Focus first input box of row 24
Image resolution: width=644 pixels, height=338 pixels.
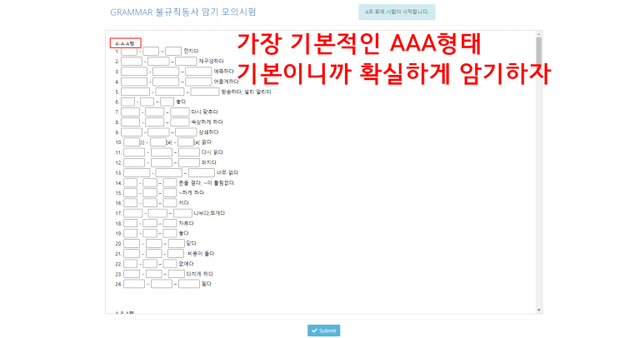point(134,284)
